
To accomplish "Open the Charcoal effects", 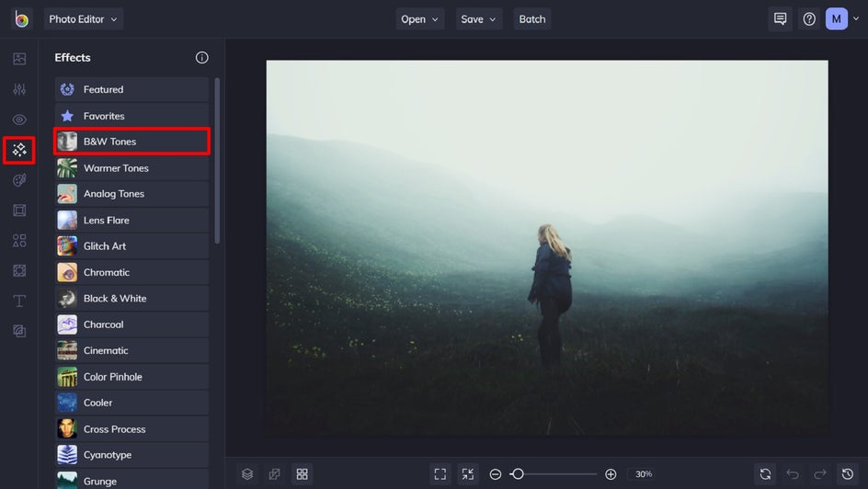I will (131, 324).
